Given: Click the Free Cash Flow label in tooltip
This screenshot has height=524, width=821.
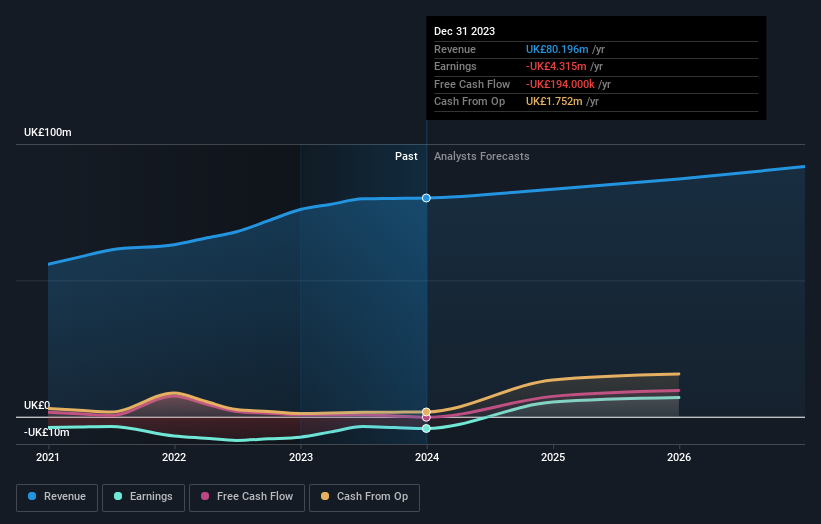Looking at the screenshot, I should point(472,84).
